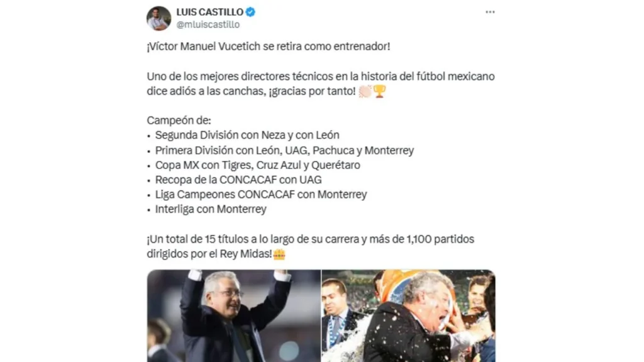Click Luis Castillo's profile avatar

tap(159, 18)
